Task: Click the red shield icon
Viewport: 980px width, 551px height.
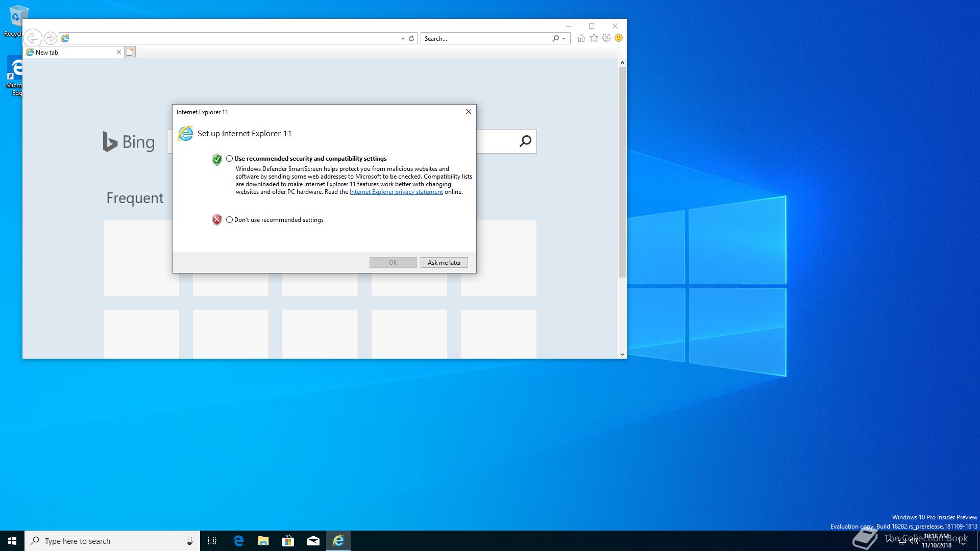Action: pyautogui.click(x=216, y=220)
